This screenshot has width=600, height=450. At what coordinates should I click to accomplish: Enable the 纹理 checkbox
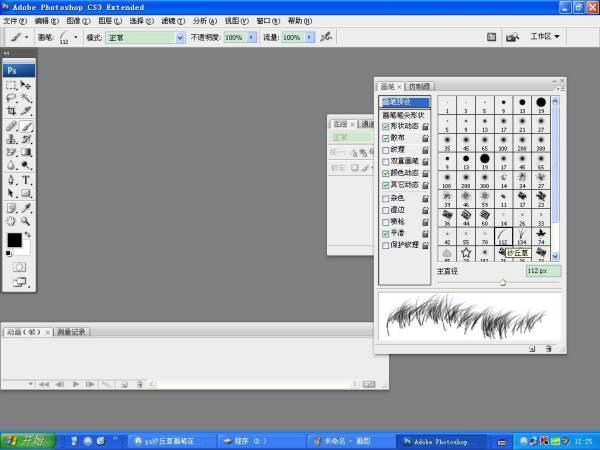[x=386, y=150]
